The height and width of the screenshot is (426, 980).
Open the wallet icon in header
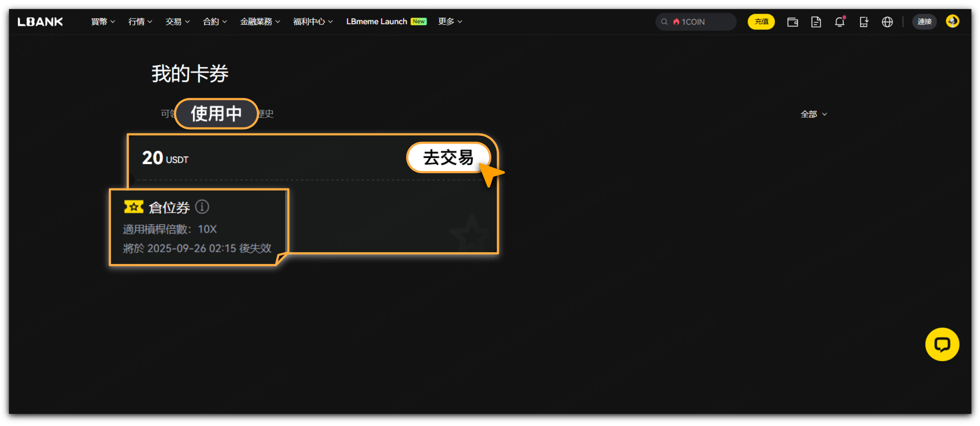(792, 22)
